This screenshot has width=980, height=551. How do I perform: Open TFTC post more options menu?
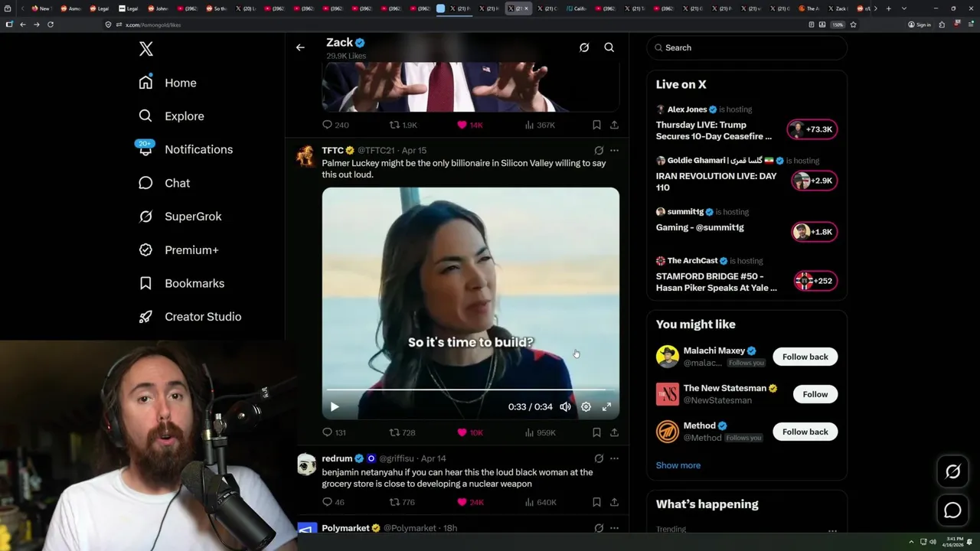[614, 151]
